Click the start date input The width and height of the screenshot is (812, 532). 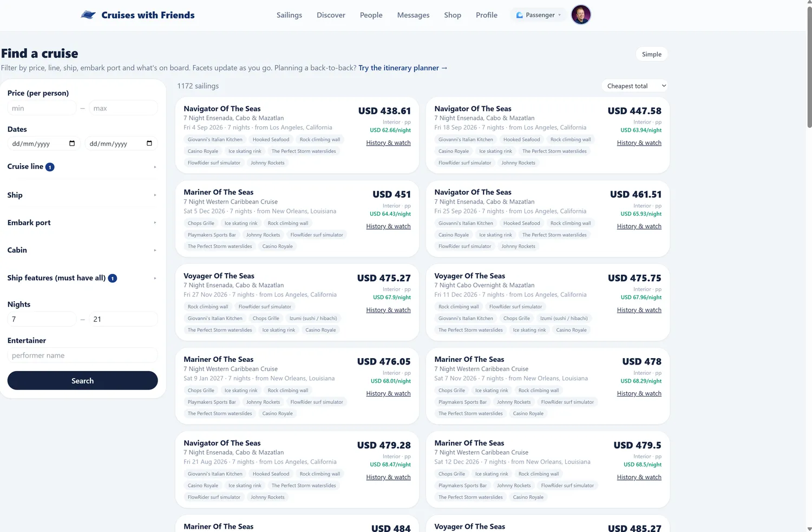click(x=44, y=144)
